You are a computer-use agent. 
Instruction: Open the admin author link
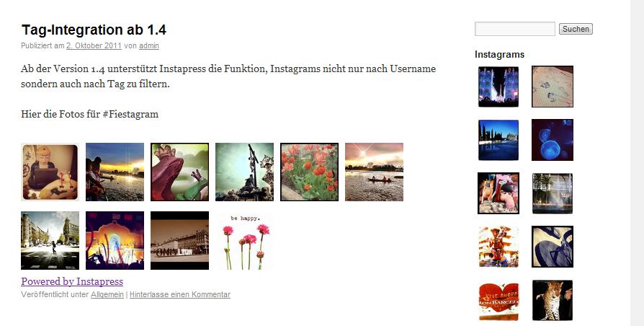148,45
